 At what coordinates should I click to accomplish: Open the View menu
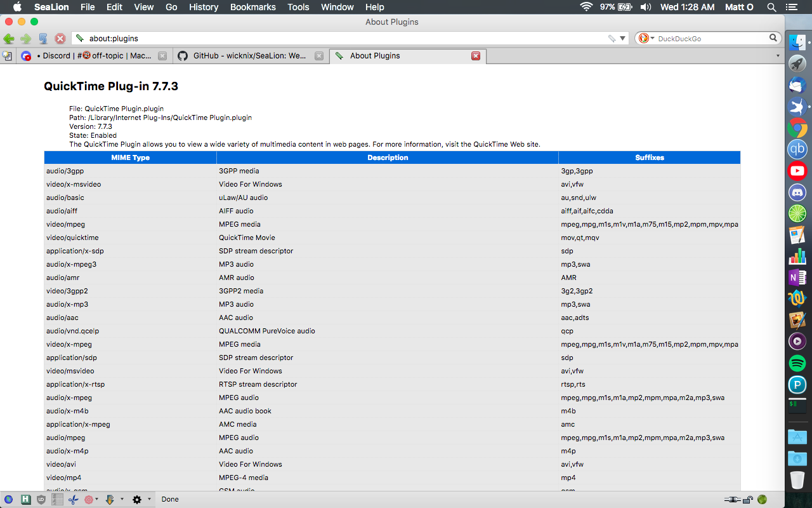point(144,7)
